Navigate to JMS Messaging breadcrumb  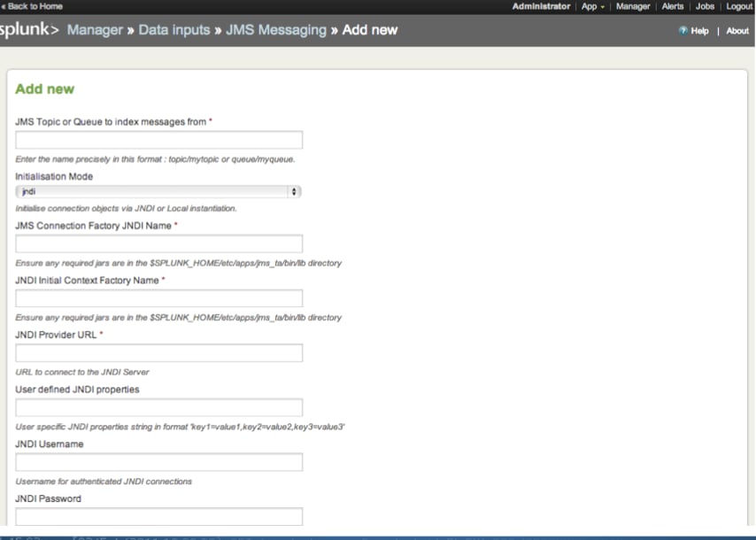[x=275, y=30]
